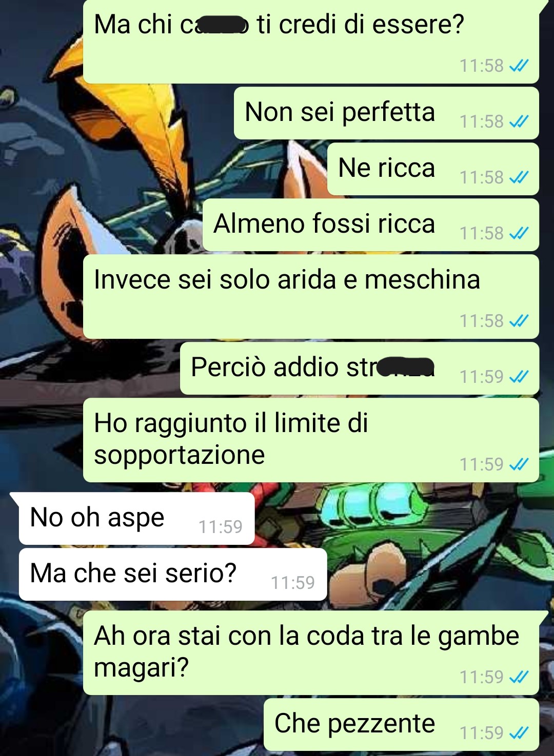Tap the 'ti credi di essere?' message
The image size is (554, 756).
click(311, 42)
